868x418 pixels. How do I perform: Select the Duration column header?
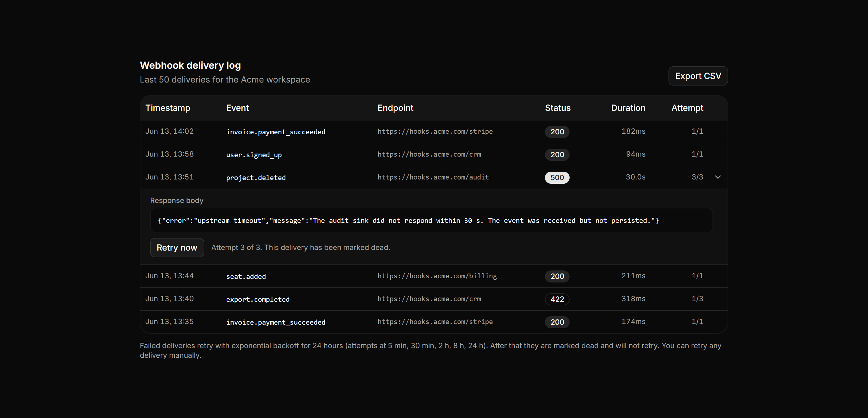tap(628, 108)
